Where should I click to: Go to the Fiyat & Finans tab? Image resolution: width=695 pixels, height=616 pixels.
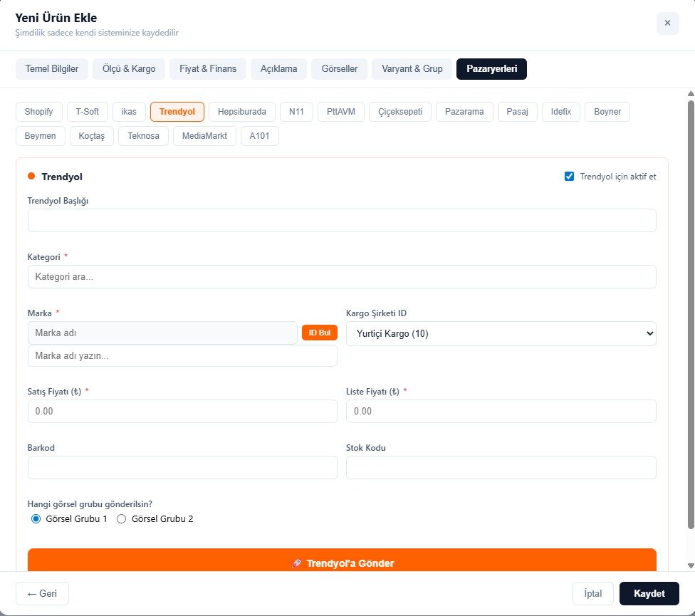pyautogui.click(x=208, y=68)
